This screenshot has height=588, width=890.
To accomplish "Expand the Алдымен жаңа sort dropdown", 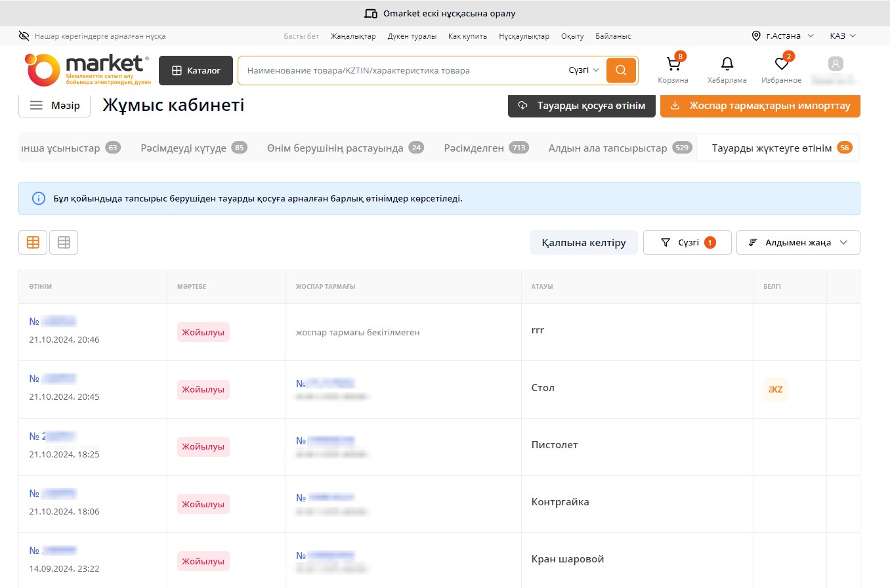I will tap(797, 242).
